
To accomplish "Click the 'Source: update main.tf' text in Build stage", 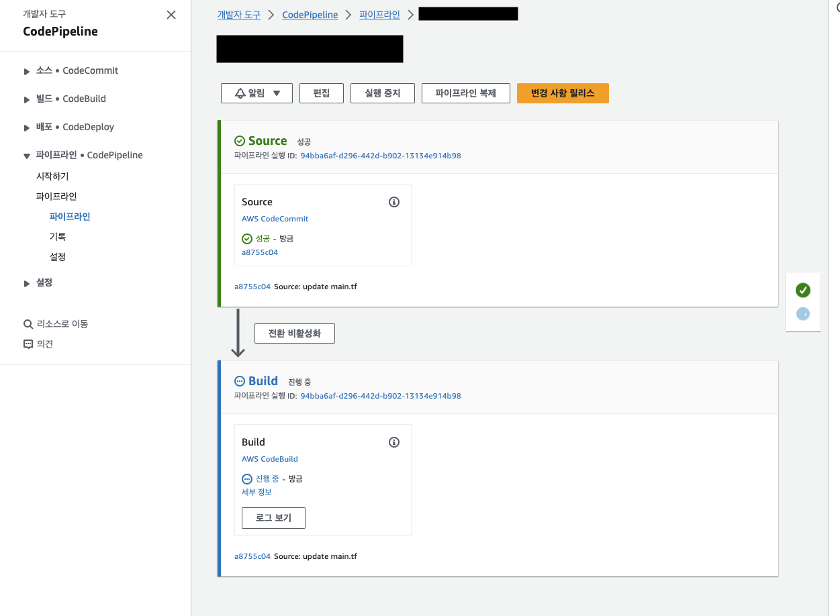I will [x=316, y=556].
